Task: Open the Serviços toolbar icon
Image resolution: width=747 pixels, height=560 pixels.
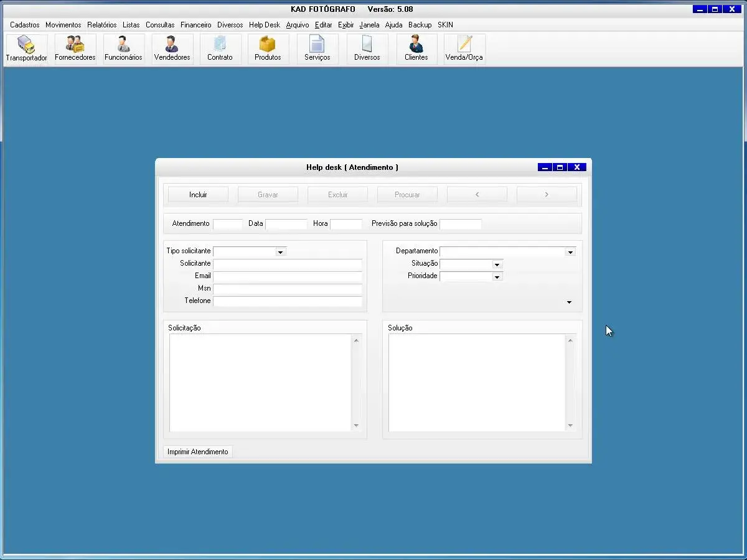Action: pos(317,49)
